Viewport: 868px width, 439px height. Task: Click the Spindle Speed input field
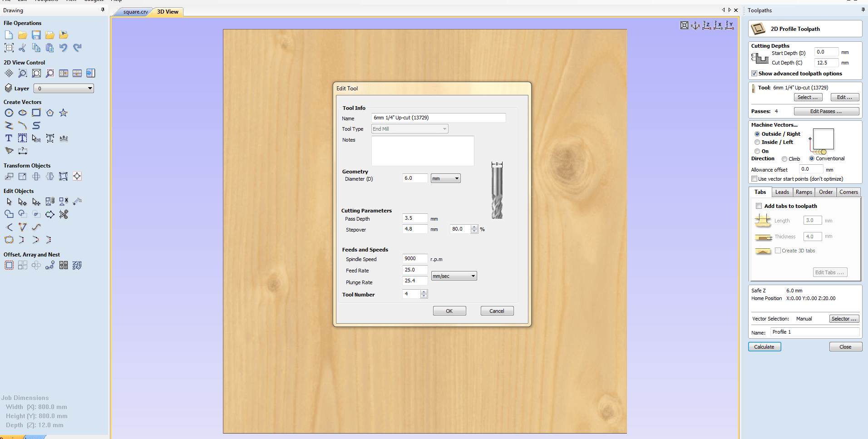click(x=415, y=258)
